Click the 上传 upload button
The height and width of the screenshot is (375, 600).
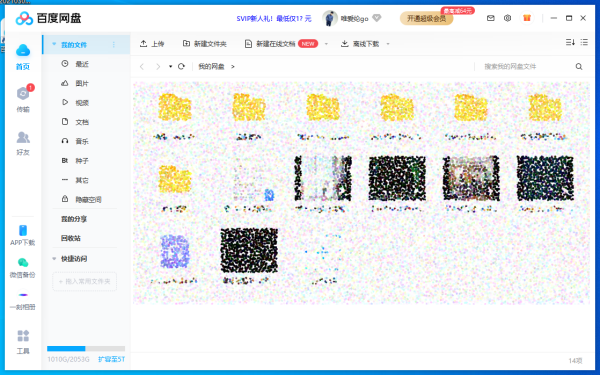(x=152, y=44)
